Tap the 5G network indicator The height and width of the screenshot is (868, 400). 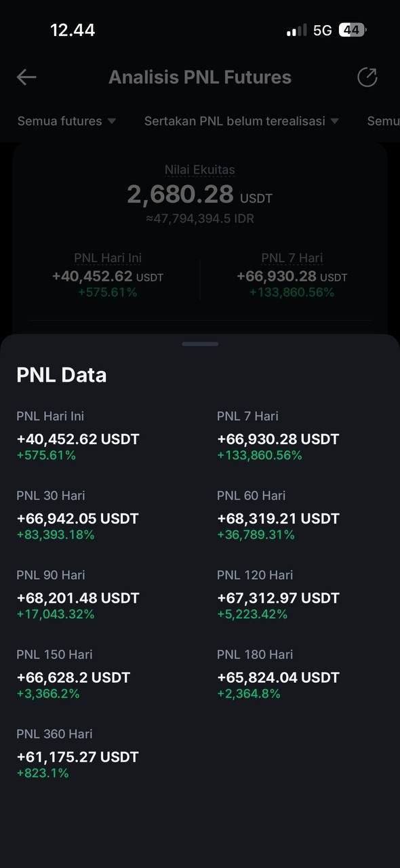click(x=323, y=31)
